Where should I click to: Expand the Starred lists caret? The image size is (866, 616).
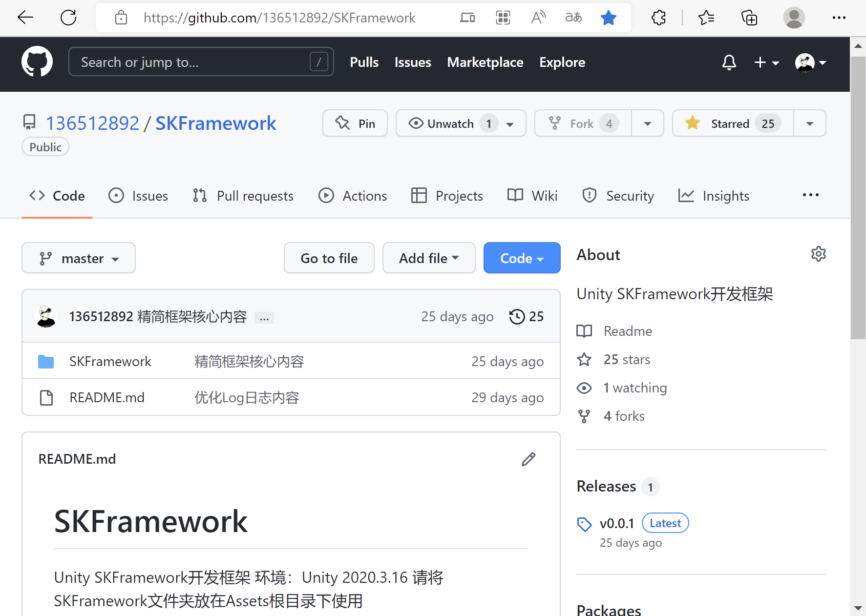pyautogui.click(x=810, y=123)
